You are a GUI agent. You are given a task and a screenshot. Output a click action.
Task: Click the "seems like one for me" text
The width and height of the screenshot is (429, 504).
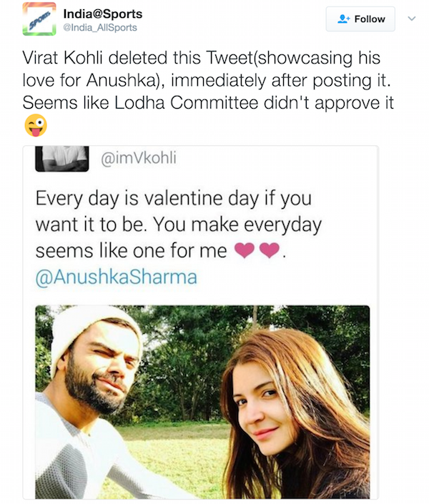pyautogui.click(x=131, y=250)
